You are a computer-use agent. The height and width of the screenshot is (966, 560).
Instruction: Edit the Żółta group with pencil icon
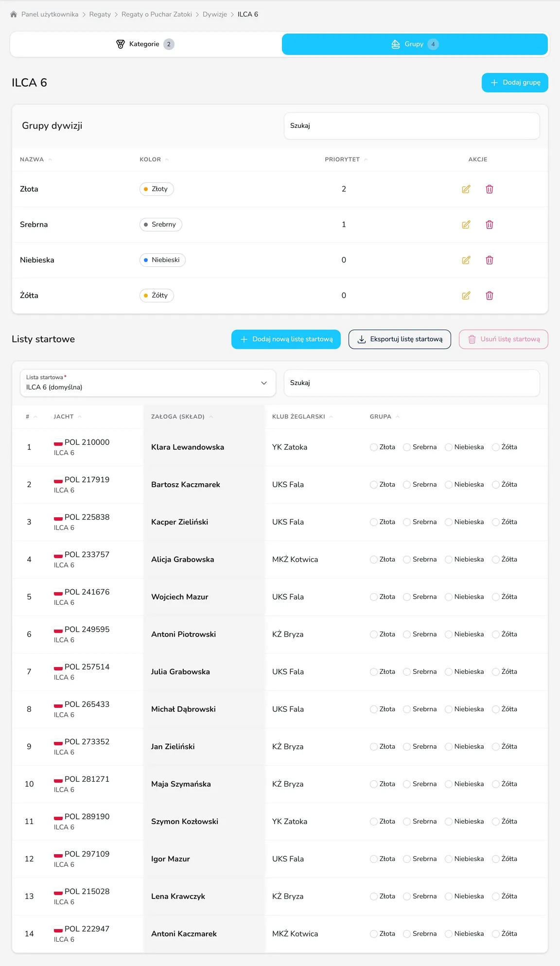(466, 296)
